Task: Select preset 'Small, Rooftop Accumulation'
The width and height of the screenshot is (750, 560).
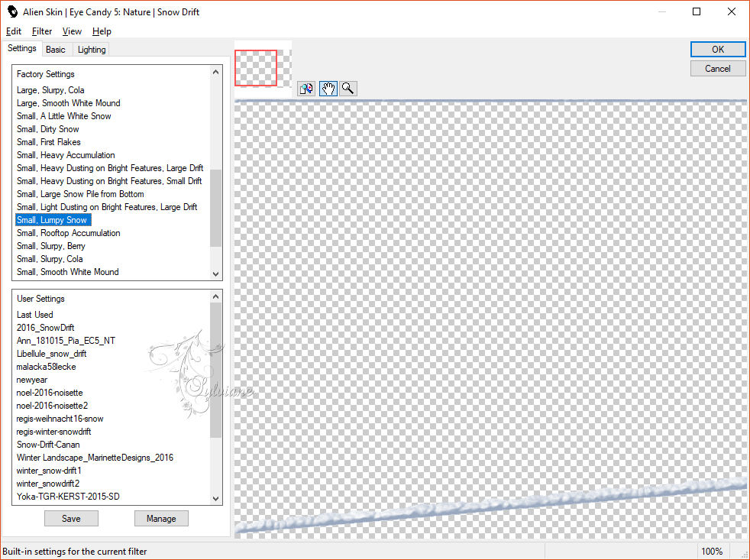Action: point(69,232)
